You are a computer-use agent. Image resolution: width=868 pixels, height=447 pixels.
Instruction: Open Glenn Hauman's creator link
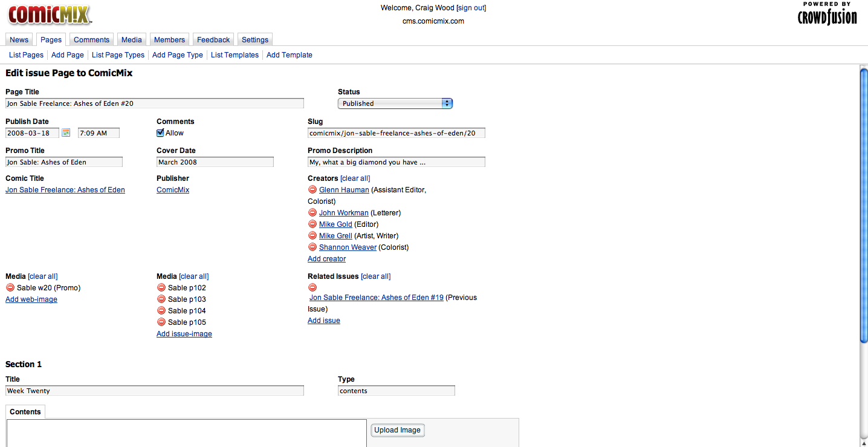coord(344,190)
